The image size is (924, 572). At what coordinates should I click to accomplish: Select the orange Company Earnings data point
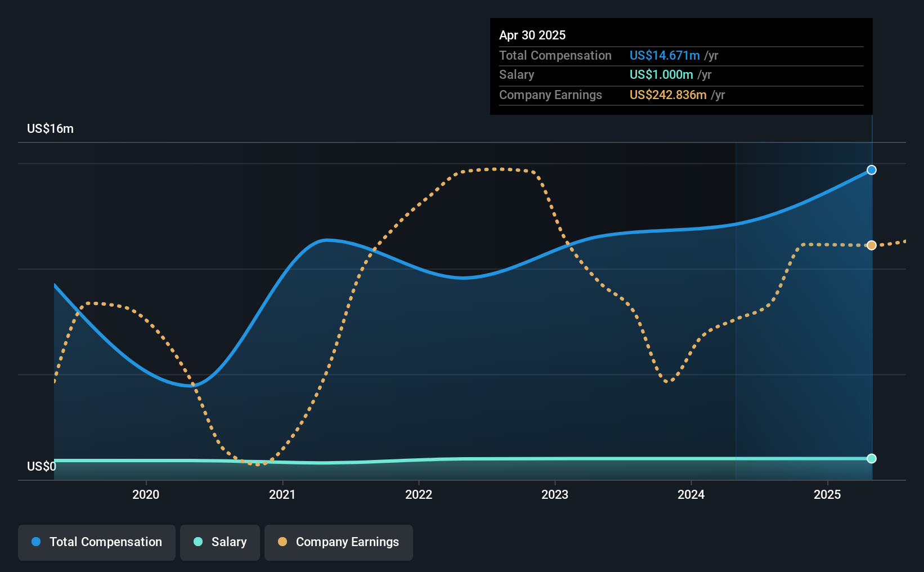[871, 245]
